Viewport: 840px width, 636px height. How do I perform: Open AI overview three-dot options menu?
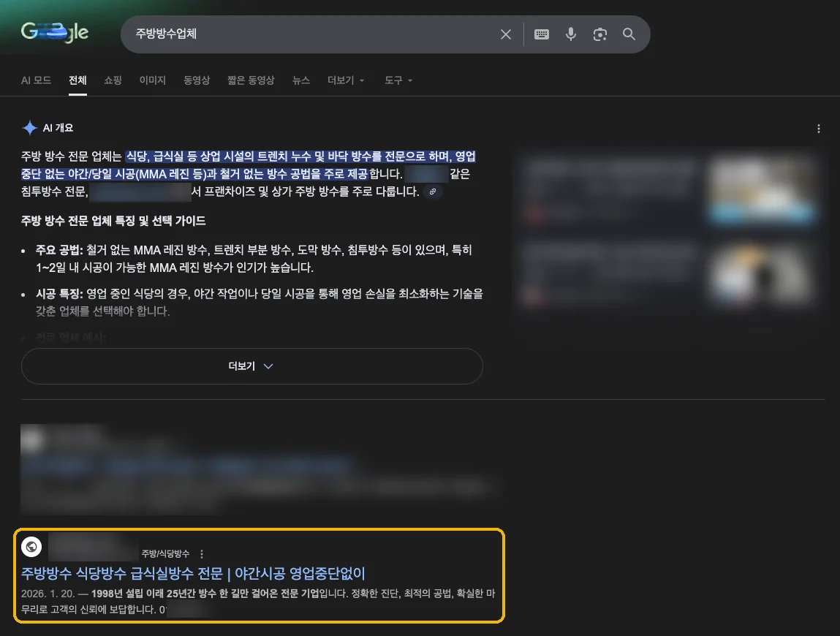pos(818,129)
